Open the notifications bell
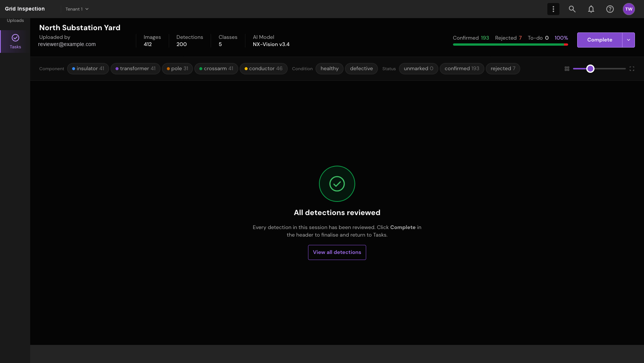This screenshot has width=644, height=363. tap(591, 9)
